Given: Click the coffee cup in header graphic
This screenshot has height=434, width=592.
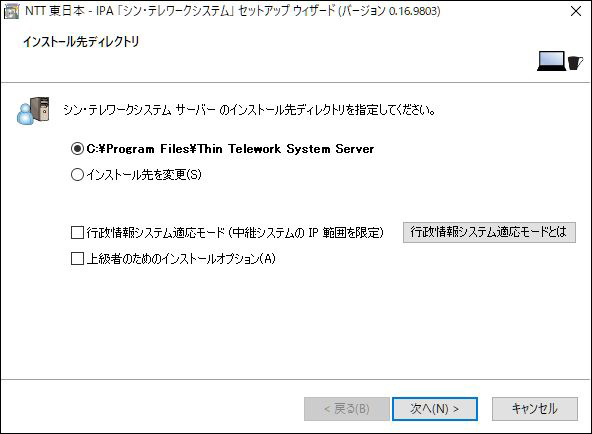Looking at the screenshot, I should click(575, 63).
